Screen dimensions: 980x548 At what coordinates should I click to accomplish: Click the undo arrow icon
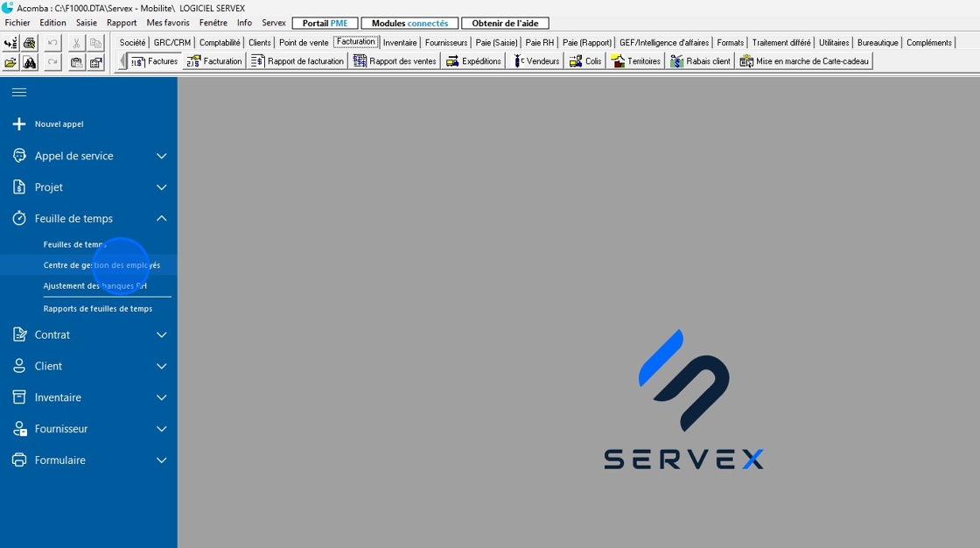point(52,43)
